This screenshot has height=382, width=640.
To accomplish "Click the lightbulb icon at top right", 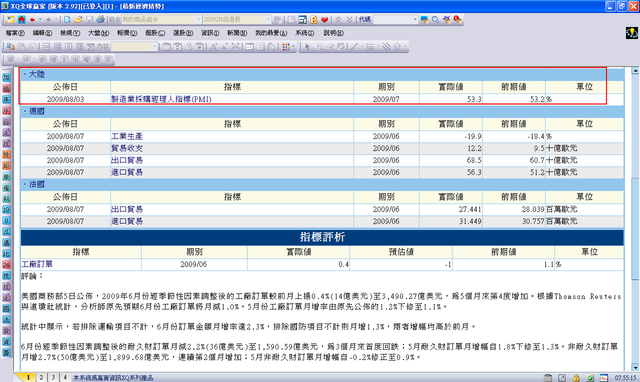I will click(631, 33).
